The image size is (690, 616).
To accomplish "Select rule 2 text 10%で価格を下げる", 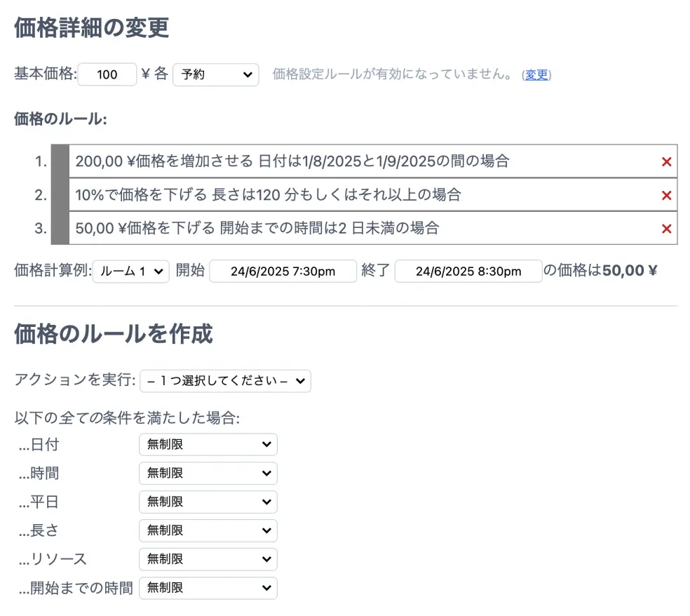I will [141, 194].
